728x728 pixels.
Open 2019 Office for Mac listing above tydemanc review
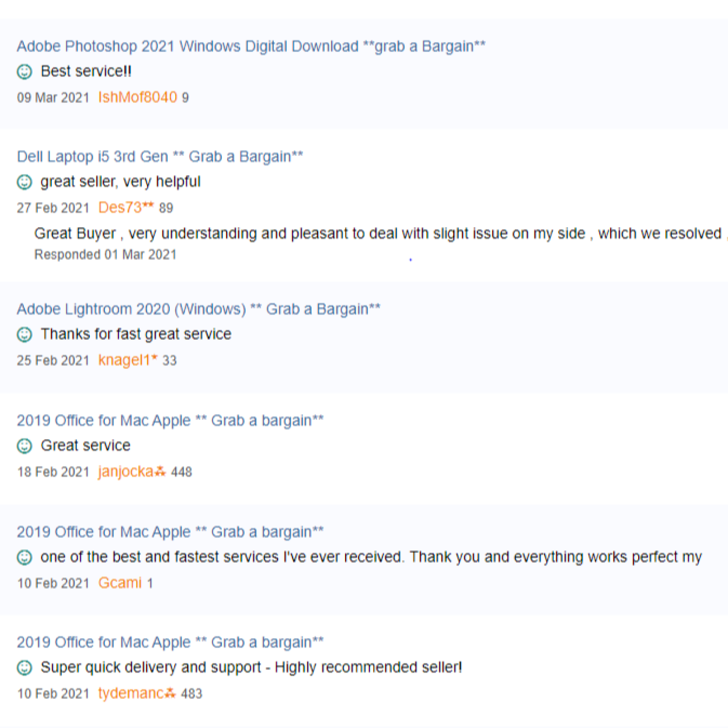pos(170,643)
